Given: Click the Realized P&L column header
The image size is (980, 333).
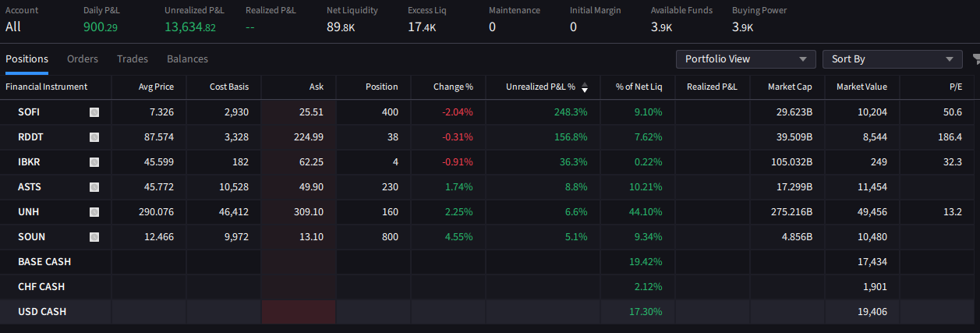Looking at the screenshot, I should [x=712, y=87].
